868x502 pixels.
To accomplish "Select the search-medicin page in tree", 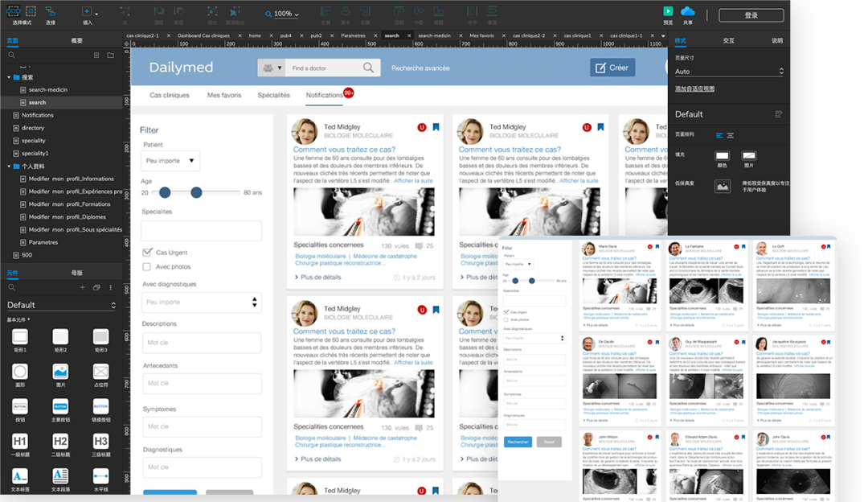I will [47, 89].
